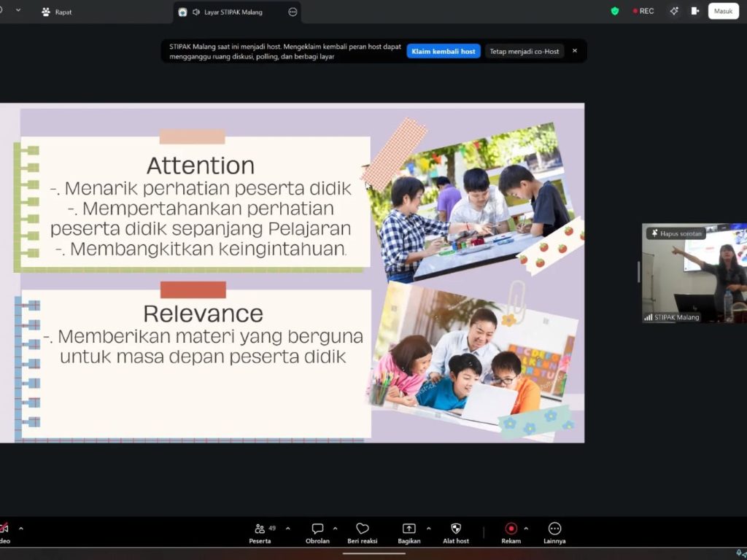
Task: Click the green encryption shield icon
Action: point(615,11)
